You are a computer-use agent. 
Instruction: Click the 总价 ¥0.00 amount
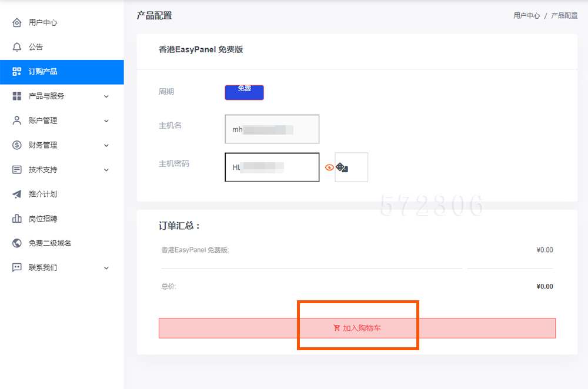click(x=544, y=286)
